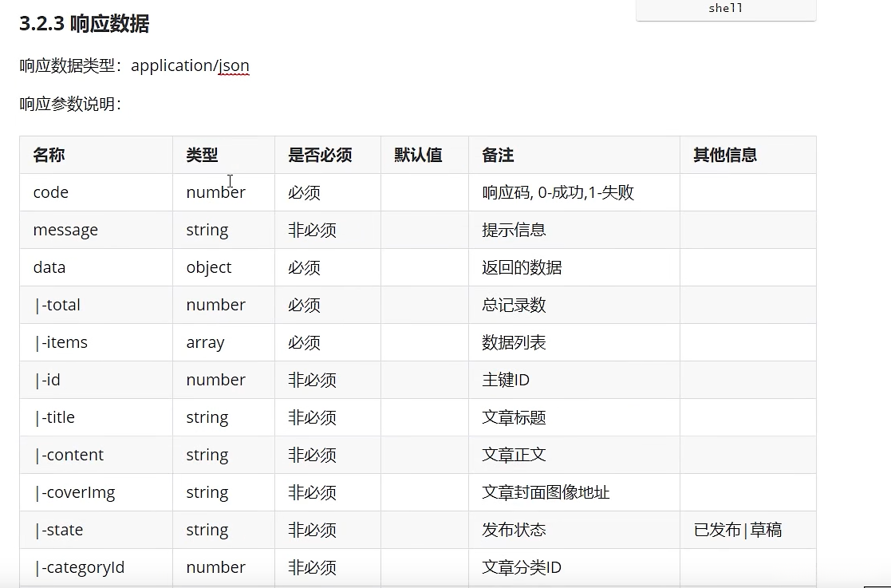This screenshot has width=891, height=588.
Task: Select the |-content name cell
Action: tap(96, 455)
